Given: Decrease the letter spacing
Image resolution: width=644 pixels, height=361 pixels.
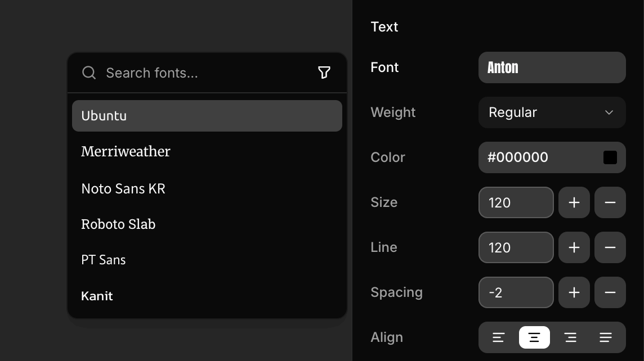Looking at the screenshot, I should point(610,292).
